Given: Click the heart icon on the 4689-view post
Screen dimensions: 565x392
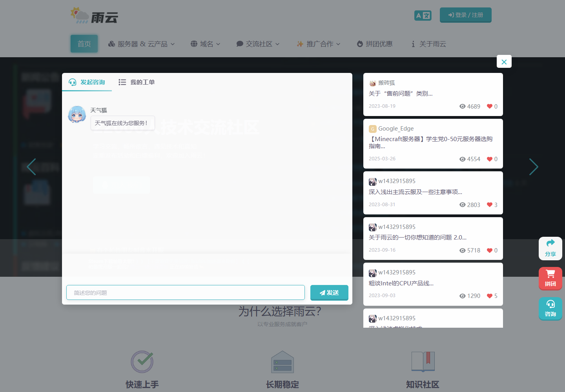Looking at the screenshot, I should tap(489, 106).
